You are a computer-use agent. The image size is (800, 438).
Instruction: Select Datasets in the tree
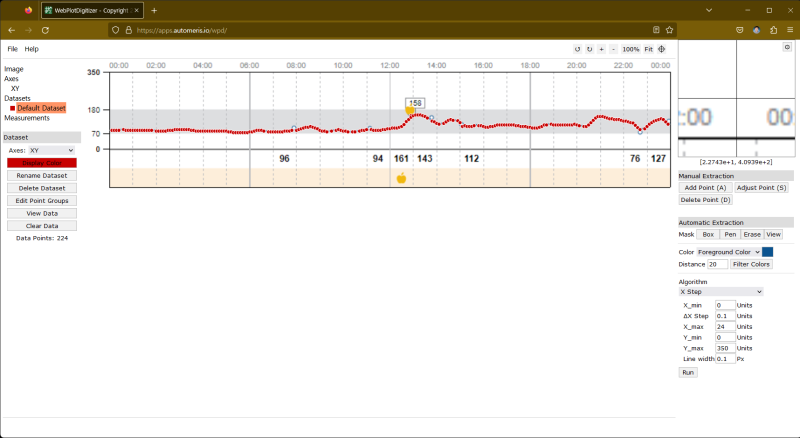coord(17,98)
